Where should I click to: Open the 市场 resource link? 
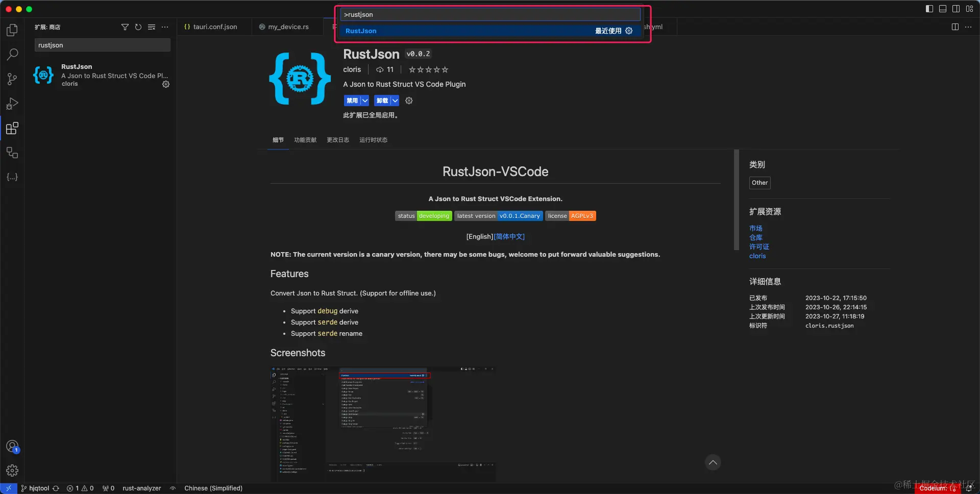(x=756, y=229)
